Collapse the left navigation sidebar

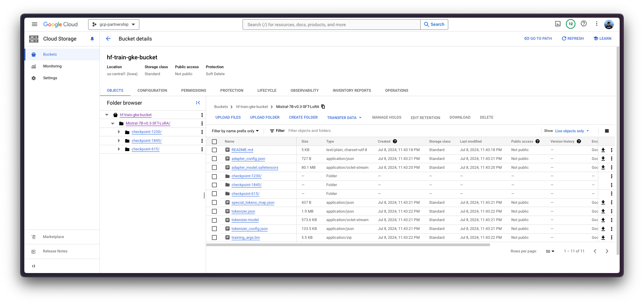(34, 266)
